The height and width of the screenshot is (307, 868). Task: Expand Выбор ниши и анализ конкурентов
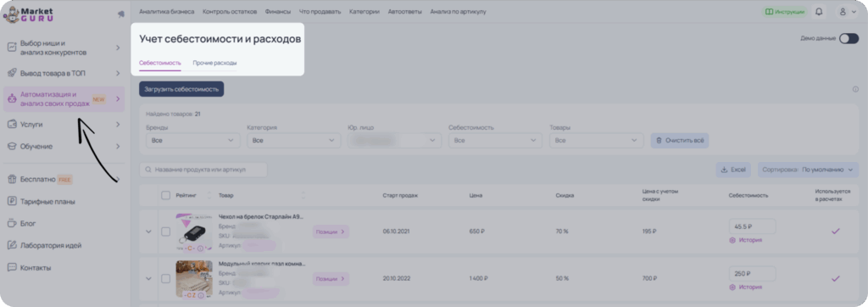[64, 47]
